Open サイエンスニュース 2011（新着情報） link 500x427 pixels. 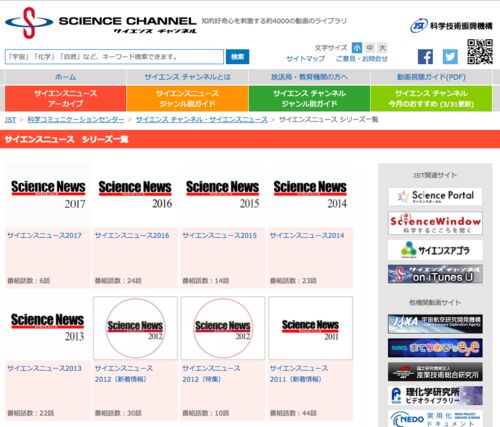tap(299, 374)
